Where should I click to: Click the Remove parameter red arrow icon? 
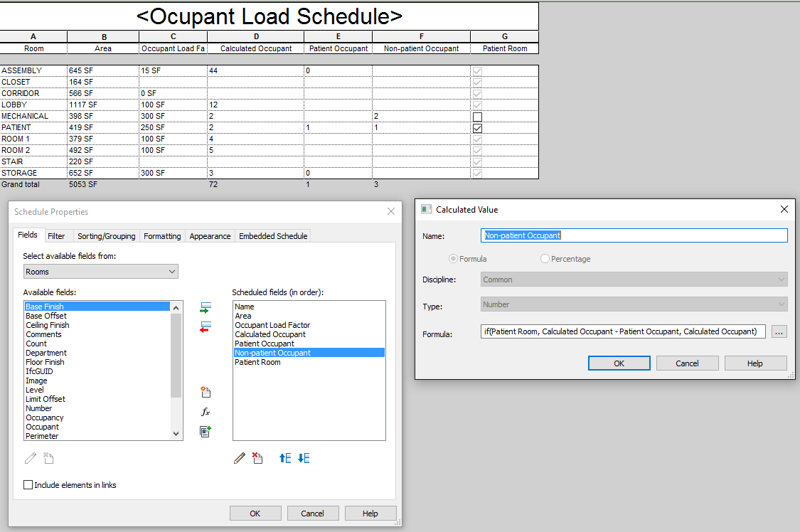[x=205, y=327]
